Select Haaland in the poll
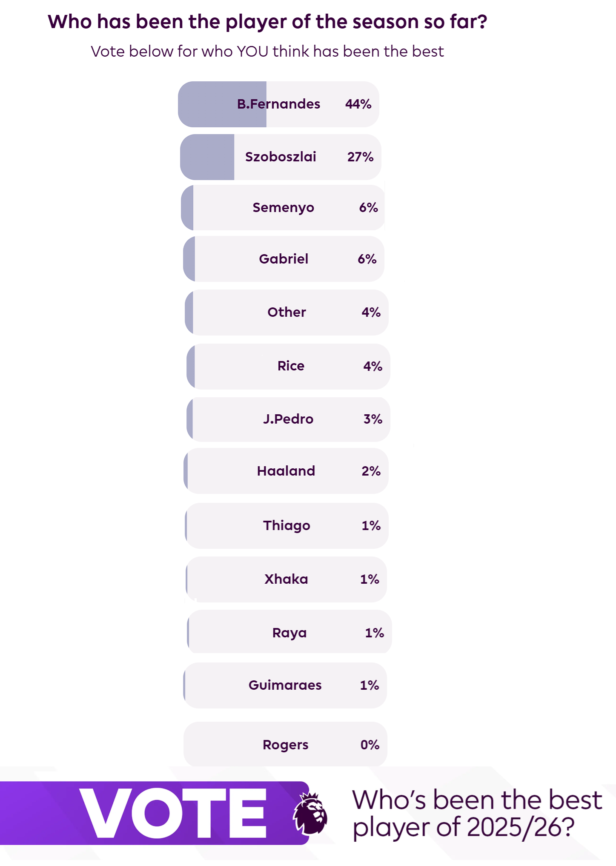Screen dimensions: 616x866 (286, 471)
